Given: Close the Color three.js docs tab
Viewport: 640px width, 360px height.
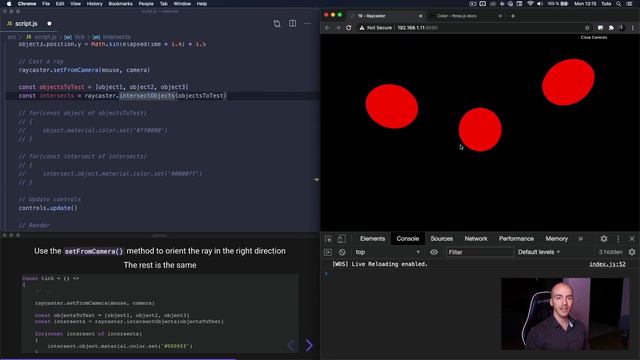Looking at the screenshot, I should tap(500, 16).
